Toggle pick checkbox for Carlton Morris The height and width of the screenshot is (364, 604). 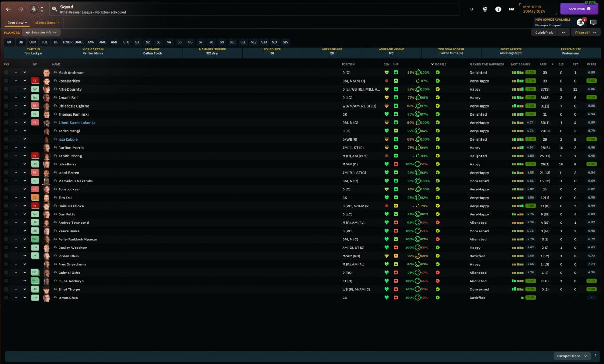point(6,148)
